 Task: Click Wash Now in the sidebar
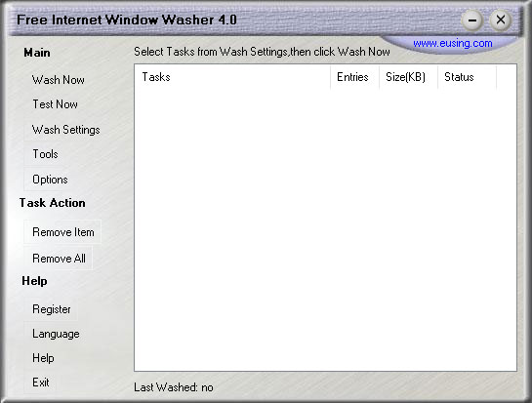coord(58,80)
